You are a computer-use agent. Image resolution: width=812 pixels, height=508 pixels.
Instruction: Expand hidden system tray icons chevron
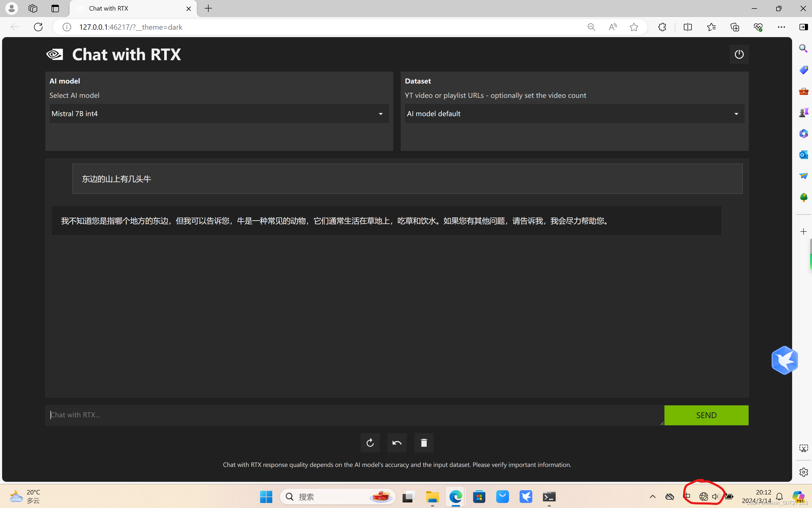pos(652,497)
